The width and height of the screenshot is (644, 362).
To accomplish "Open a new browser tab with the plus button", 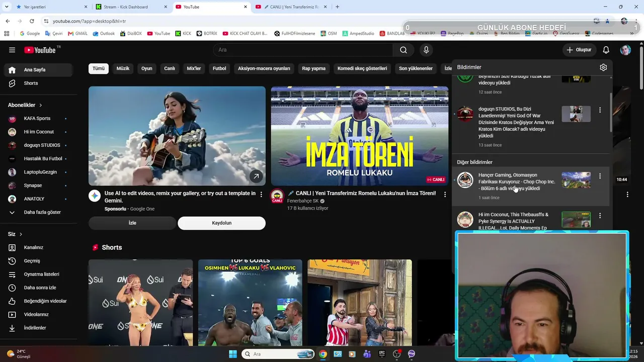I will coord(337,7).
